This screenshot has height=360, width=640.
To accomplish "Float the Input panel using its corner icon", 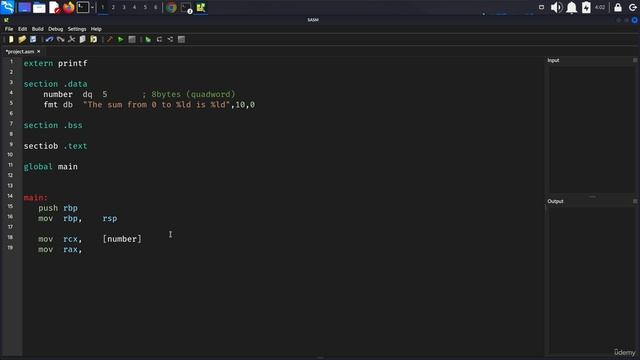I will [x=635, y=60].
